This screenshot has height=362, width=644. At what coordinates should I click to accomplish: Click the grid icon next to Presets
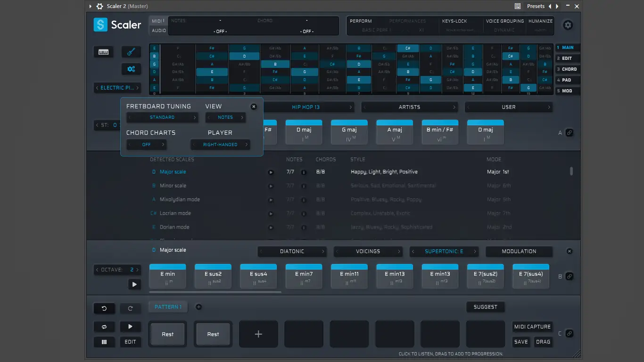pos(517,6)
